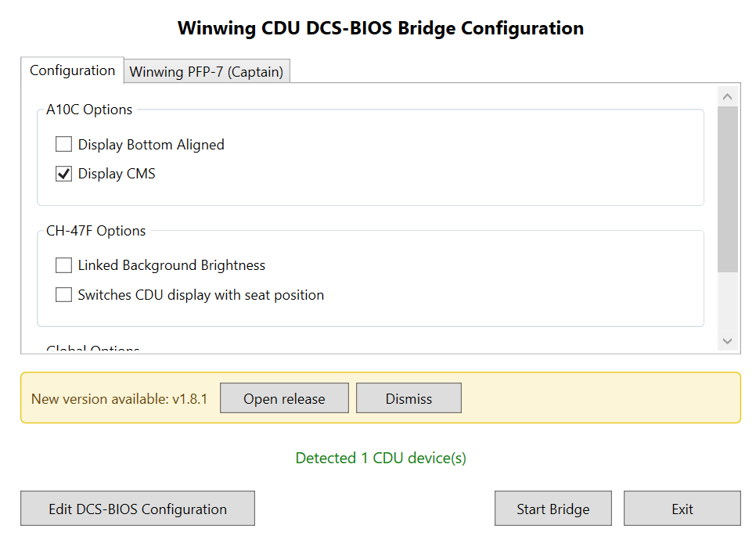Toggle Switches CDU display with seat position
This screenshot has height=536, width=756.
63,295
